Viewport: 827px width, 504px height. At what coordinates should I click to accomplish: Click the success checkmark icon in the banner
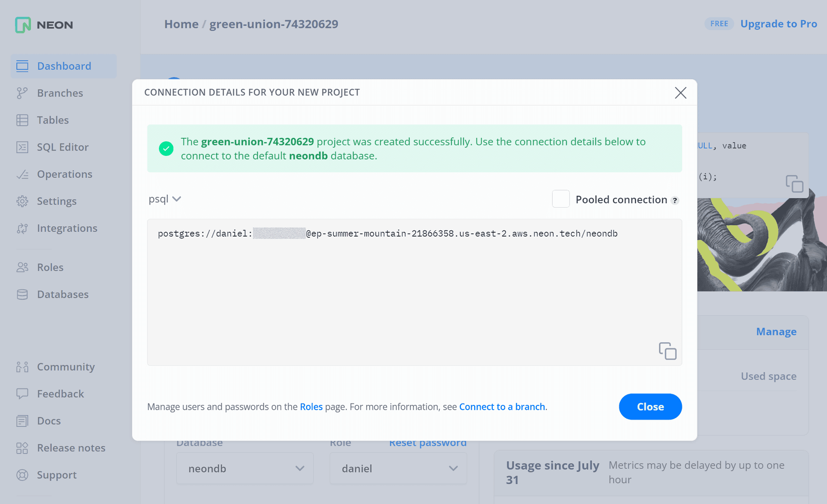166,149
